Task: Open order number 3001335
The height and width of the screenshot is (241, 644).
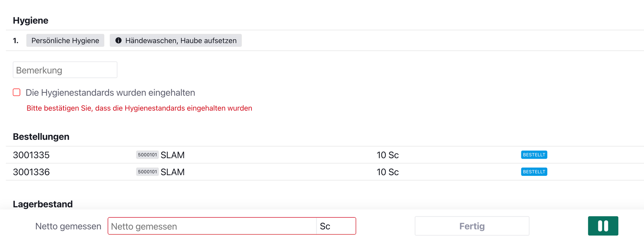Action: 31,155
